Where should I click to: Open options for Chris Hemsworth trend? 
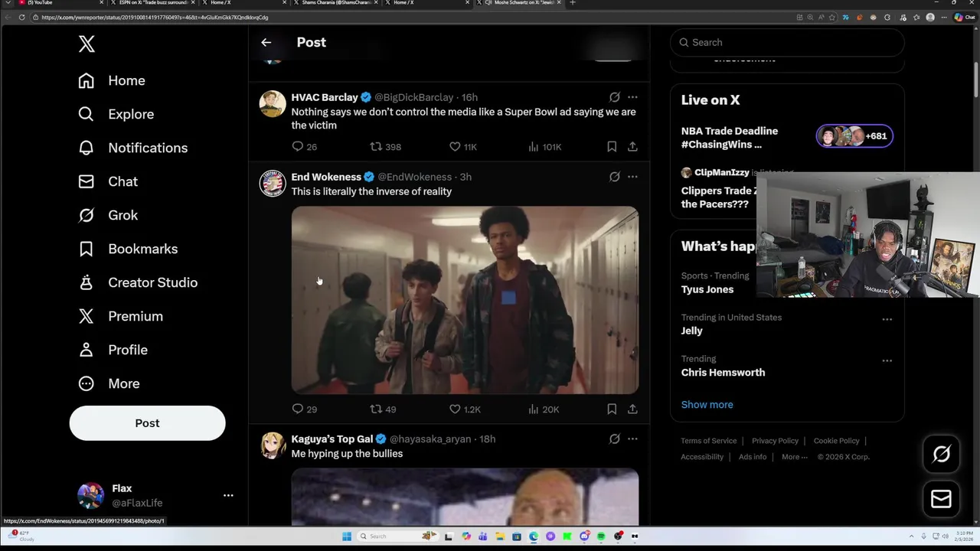[887, 360]
